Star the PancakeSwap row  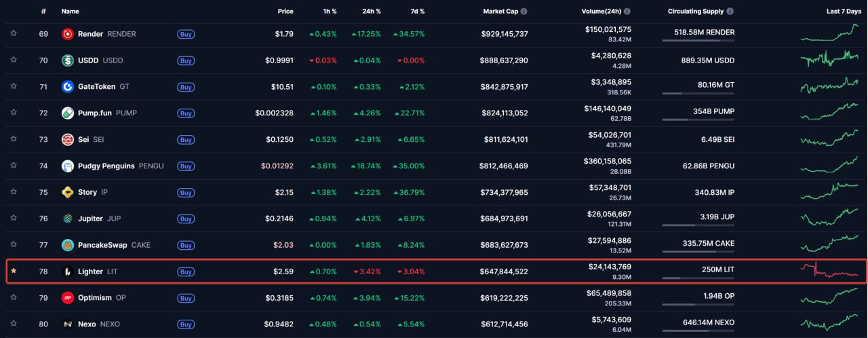[14, 245]
